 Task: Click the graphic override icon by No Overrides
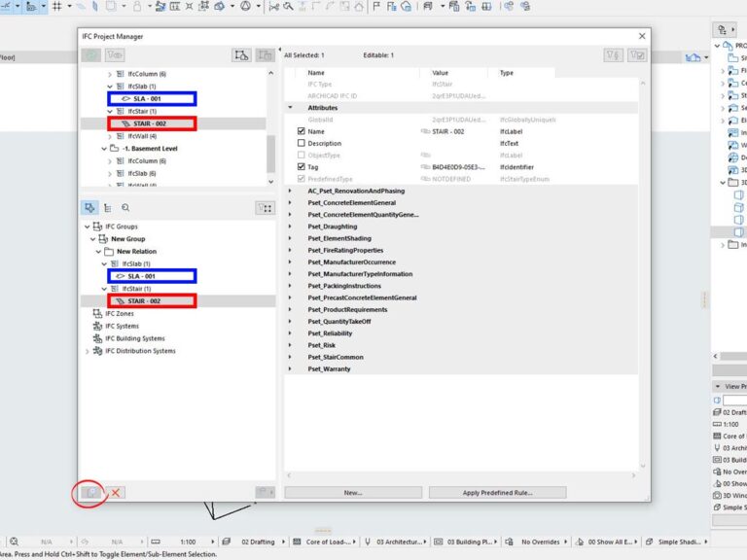[x=509, y=542]
